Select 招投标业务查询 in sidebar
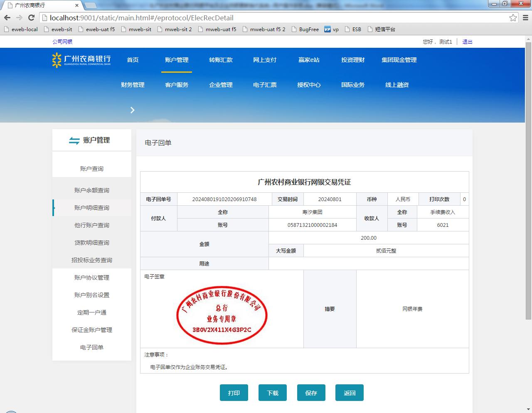Screen dimensions: 532x413 92,260
